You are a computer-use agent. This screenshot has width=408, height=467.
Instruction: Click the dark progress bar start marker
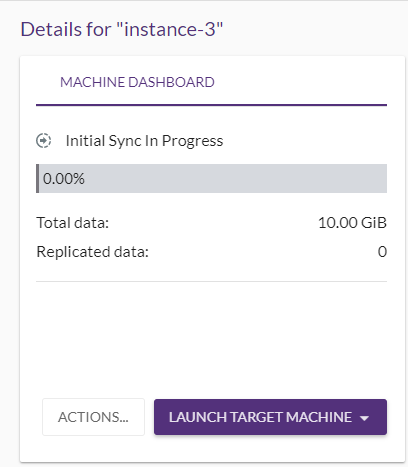(38, 178)
